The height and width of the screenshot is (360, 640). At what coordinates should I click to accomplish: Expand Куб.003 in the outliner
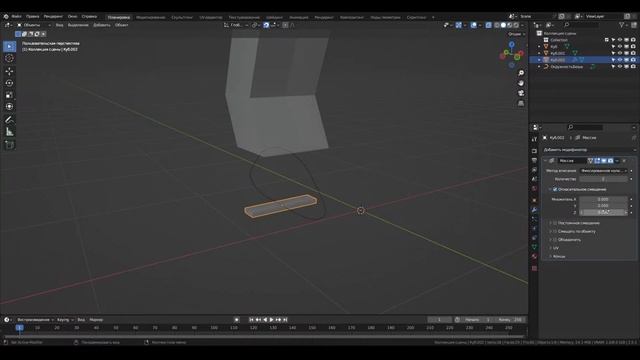coord(539,60)
